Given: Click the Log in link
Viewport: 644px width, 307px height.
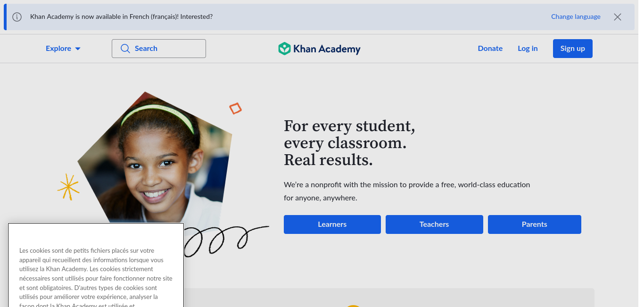Looking at the screenshot, I should pyautogui.click(x=528, y=49).
